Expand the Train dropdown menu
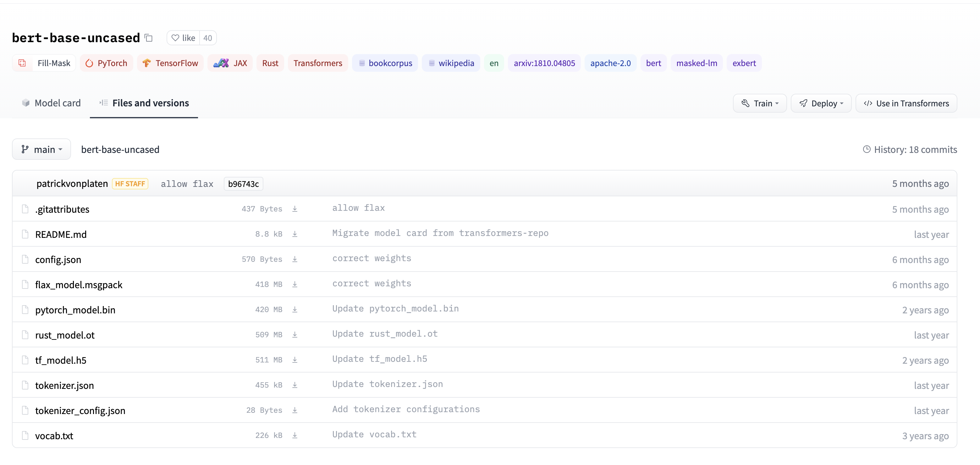 (x=759, y=103)
